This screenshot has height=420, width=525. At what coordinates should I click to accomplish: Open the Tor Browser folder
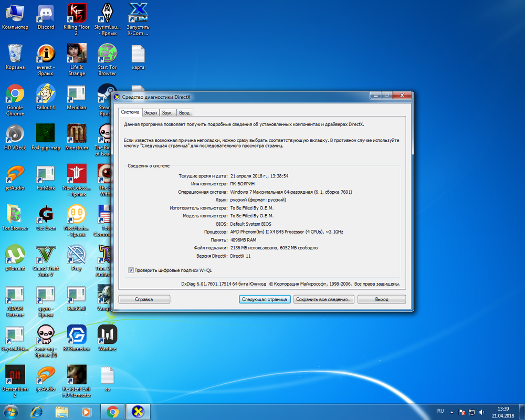(x=15, y=218)
